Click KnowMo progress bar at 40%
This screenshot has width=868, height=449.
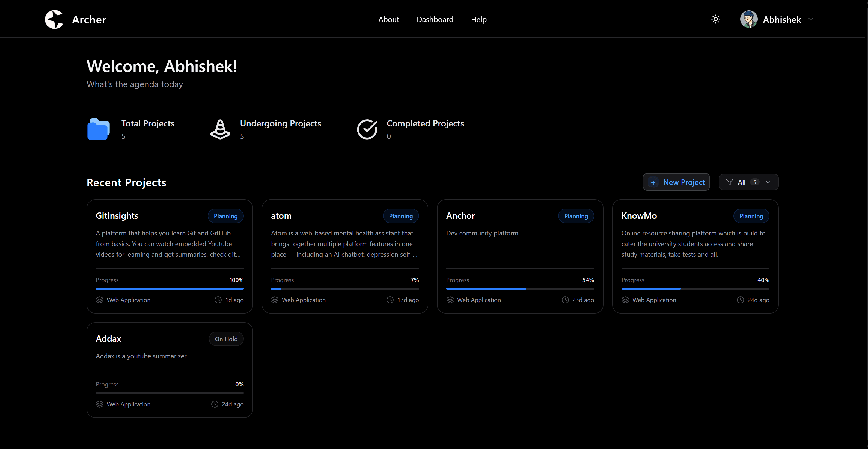[695, 289]
